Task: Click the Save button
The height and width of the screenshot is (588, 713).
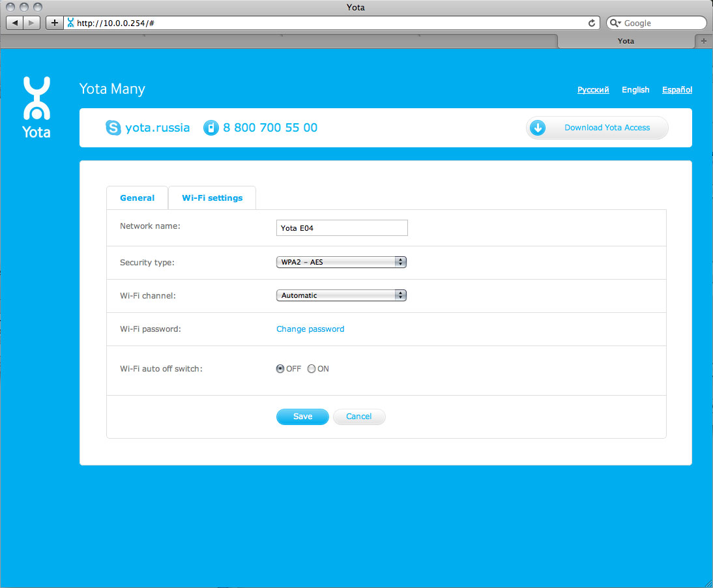Action: click(302, 417)
